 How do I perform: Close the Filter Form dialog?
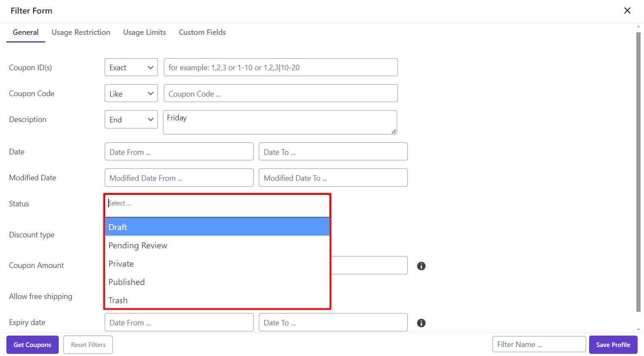click(627, 11)
